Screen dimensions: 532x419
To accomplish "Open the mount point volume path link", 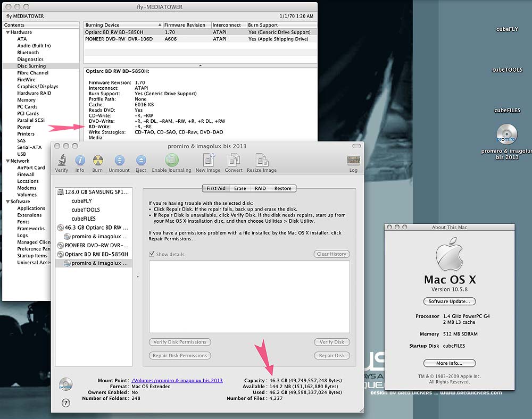I will (x=177, y=381).
